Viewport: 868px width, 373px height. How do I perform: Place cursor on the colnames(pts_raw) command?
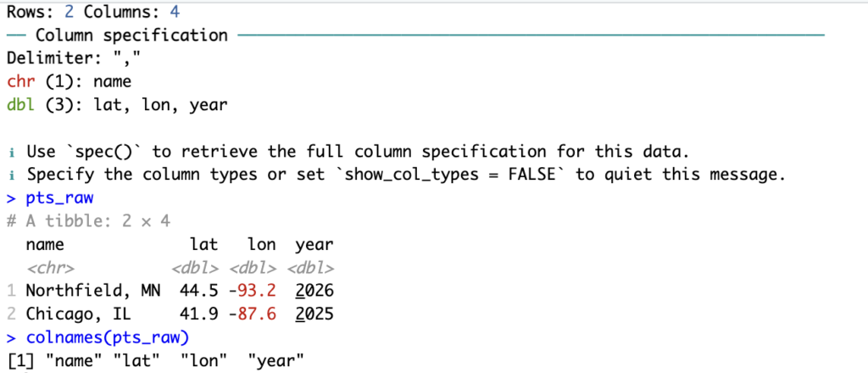[98, 337]
